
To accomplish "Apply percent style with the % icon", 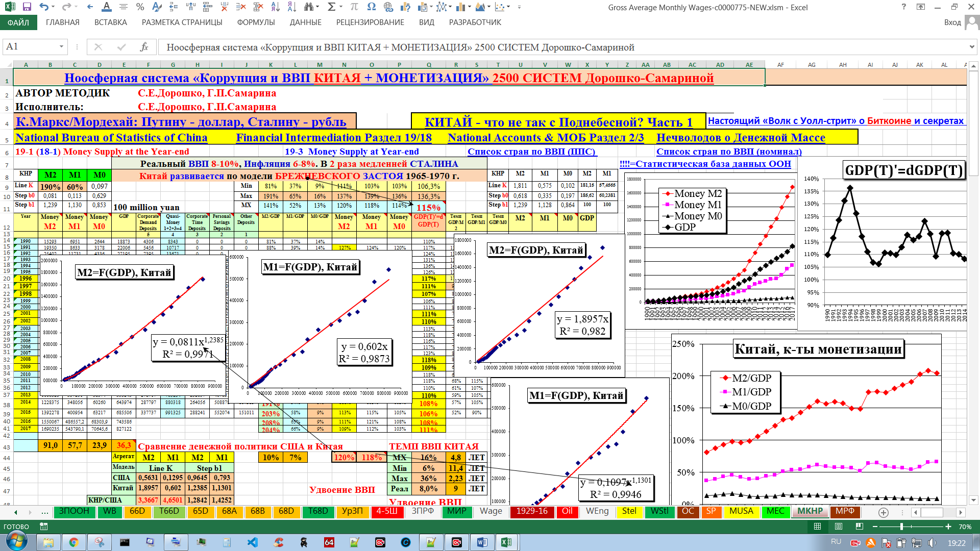I will (140, 7).
